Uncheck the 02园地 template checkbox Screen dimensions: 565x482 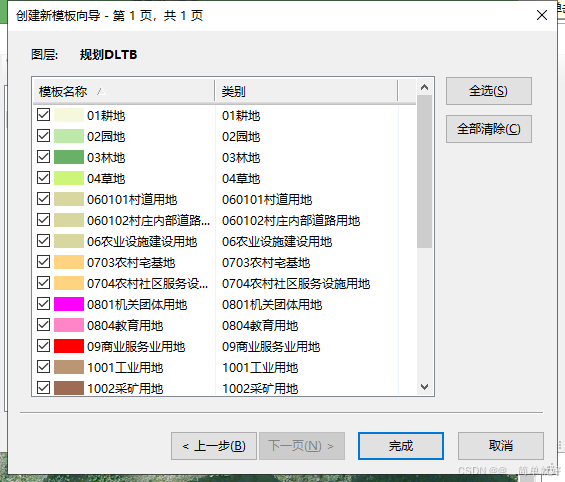point(44,136)
